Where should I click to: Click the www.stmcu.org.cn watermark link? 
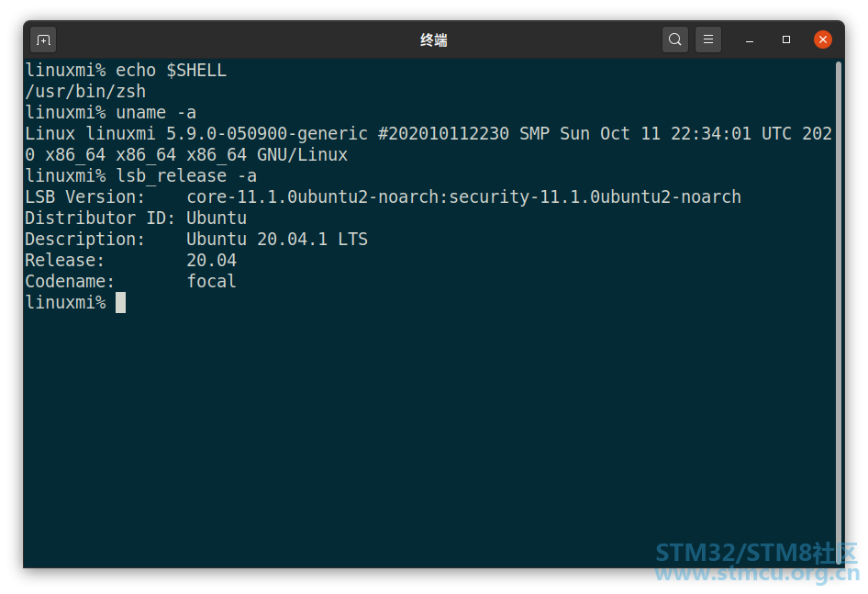tap(757, 574)
